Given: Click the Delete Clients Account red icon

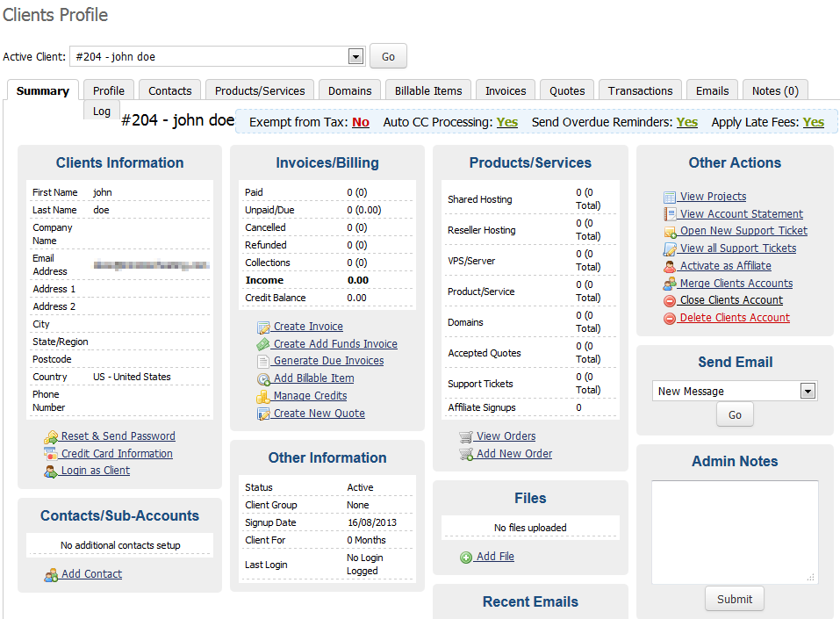Looking at the screenshot, I should tap(670, 318).
